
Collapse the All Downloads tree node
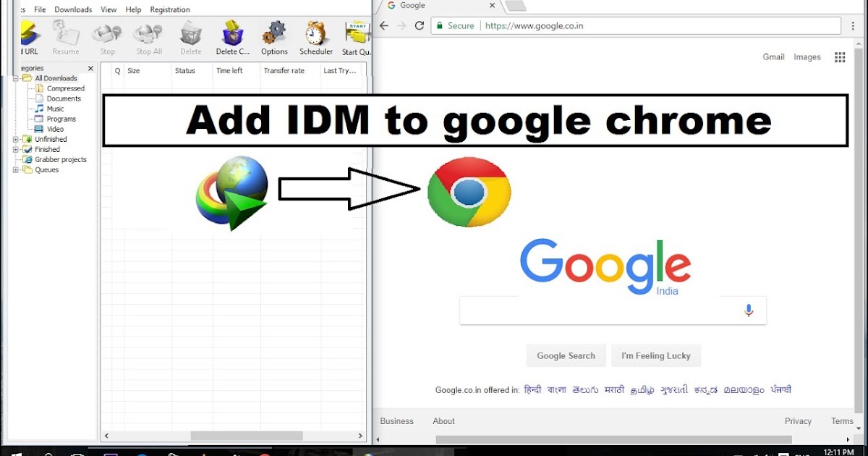tap(16, 78)
